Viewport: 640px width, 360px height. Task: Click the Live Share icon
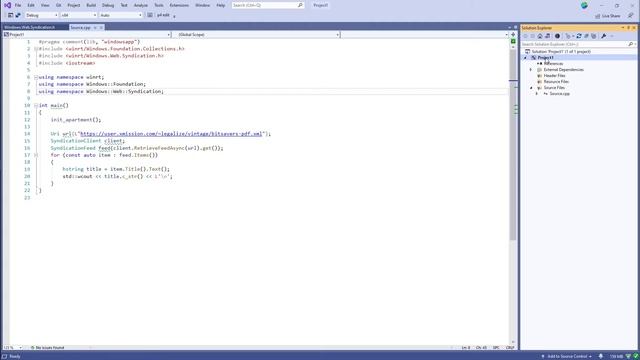(x=598, y=16)
